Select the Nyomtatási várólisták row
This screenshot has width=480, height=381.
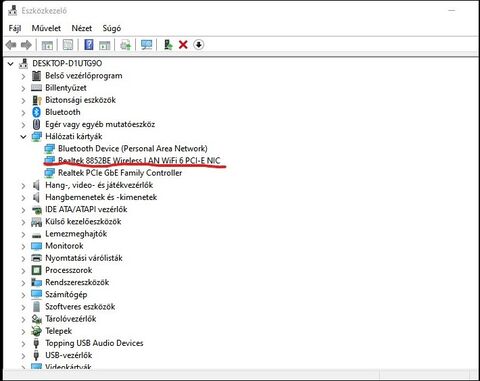[84, 258]
